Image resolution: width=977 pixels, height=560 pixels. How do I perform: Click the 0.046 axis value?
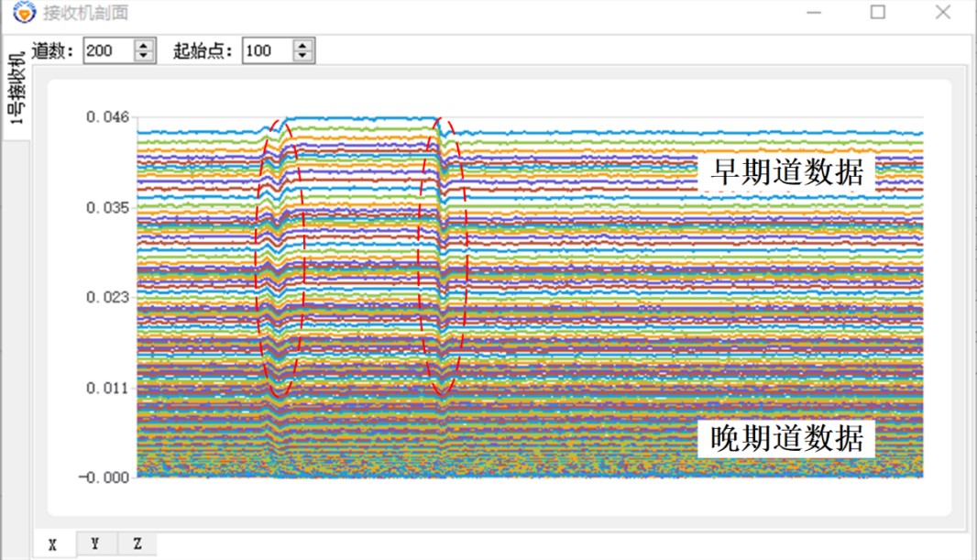[107, 117]
